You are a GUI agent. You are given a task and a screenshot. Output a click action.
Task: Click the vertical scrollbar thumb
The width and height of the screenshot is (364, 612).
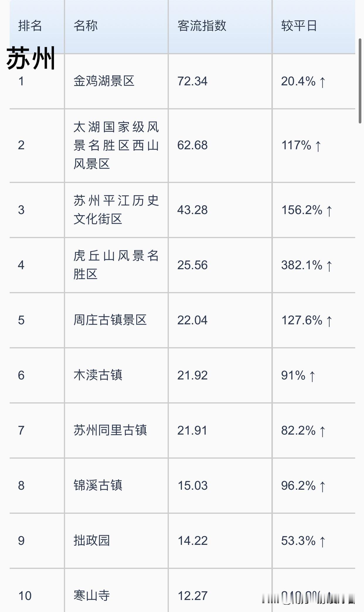[360, 81]
